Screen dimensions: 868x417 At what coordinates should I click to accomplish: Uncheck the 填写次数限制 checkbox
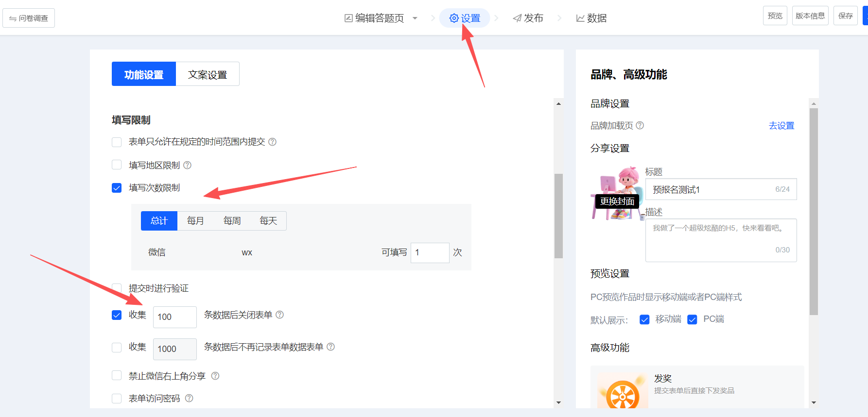(x=117, y=188)
